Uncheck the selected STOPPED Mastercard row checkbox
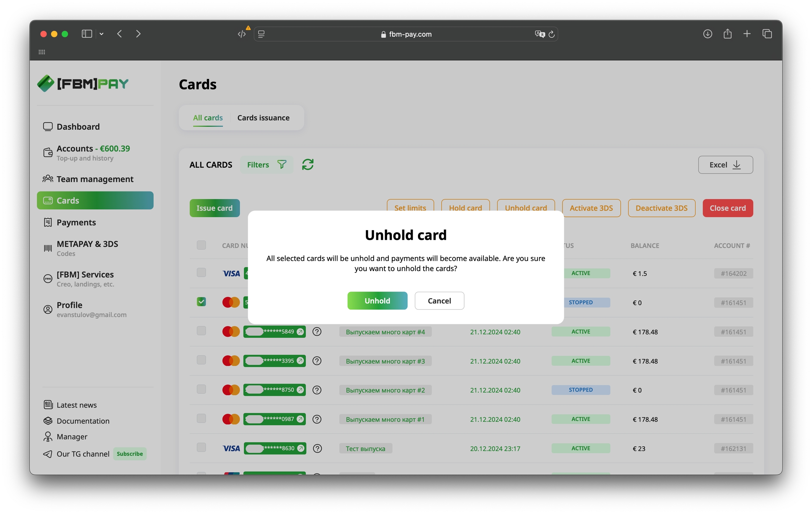The height and width of the screenshot is (514, 812). (x=201, y=302)
